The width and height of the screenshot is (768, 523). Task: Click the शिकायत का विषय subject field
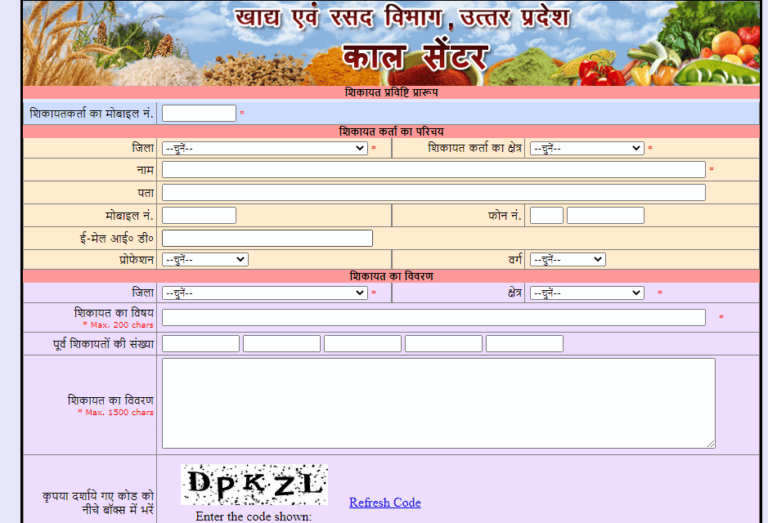click(x=433, y=317)
